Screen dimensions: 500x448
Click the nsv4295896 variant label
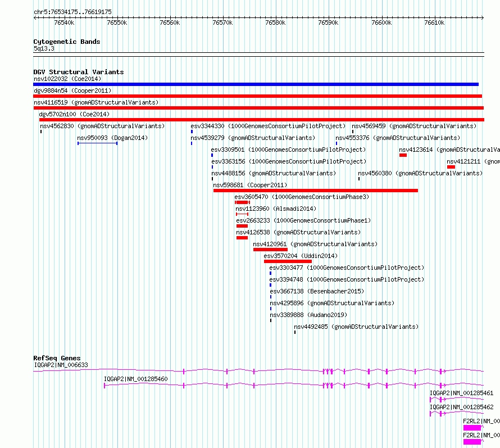(x=332, y=303)
